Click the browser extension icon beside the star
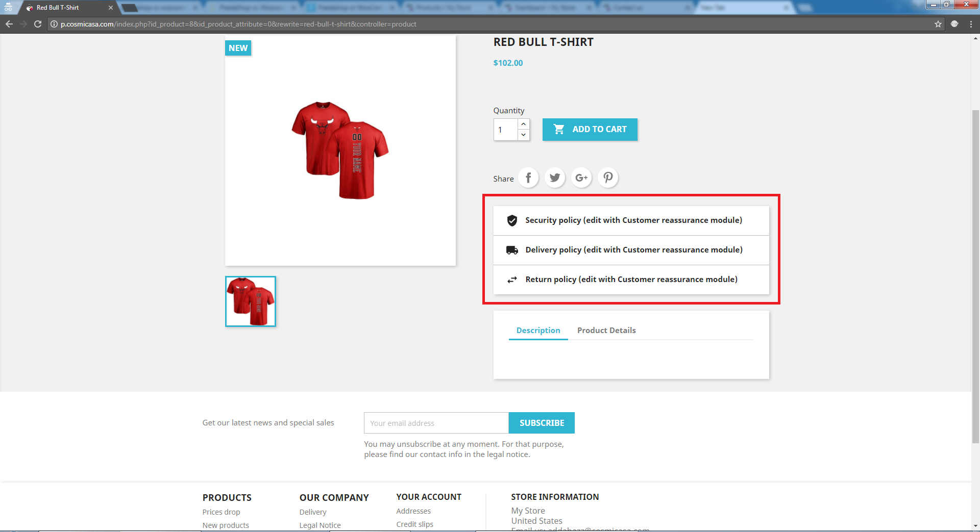 click(954, 24)
